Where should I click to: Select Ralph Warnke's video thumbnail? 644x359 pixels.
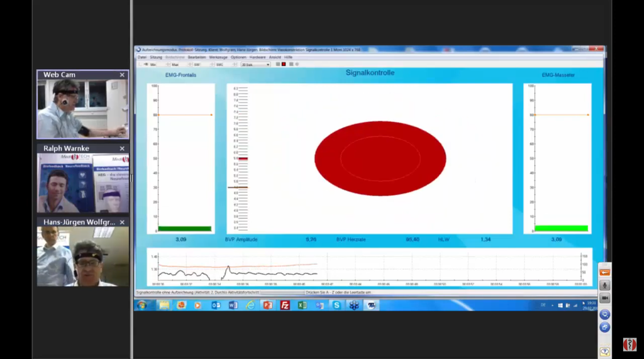point(82,183)
